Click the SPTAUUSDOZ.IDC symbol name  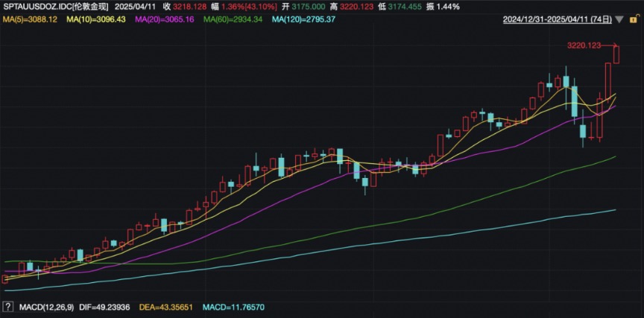[37, 7]
